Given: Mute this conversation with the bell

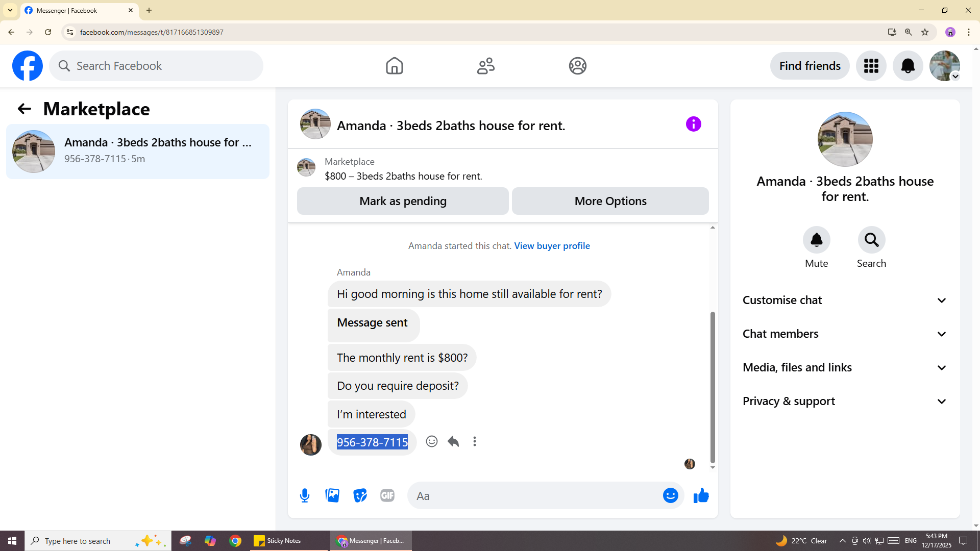Looking at the screenshot, I should pyautogui.click(x=816, y=240).
